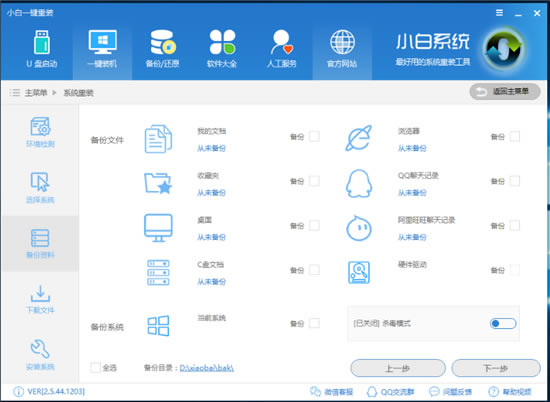Click the 当前系统 item label

click(x=212, y=318)
